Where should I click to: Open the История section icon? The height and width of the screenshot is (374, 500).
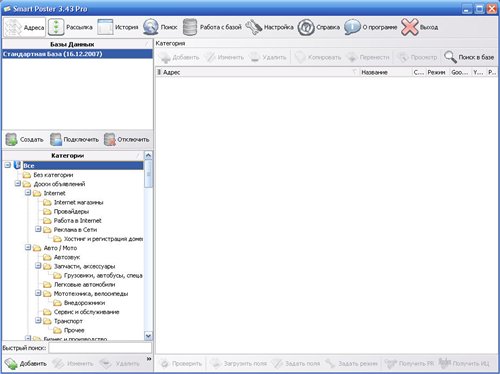click(x=105, y=27)
